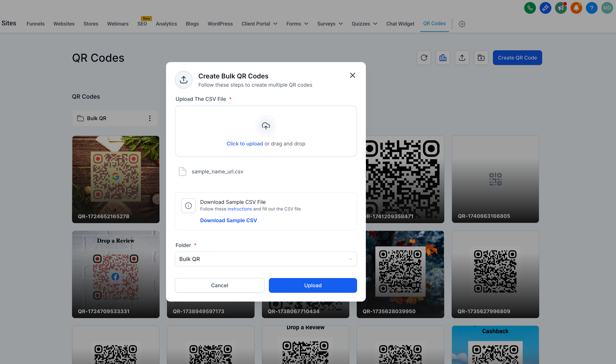Image resolution: width=616 pixels, height=364 pixels.
Task: Cancel the bulk QR code dialog
Action: click(x=219, y=285)
